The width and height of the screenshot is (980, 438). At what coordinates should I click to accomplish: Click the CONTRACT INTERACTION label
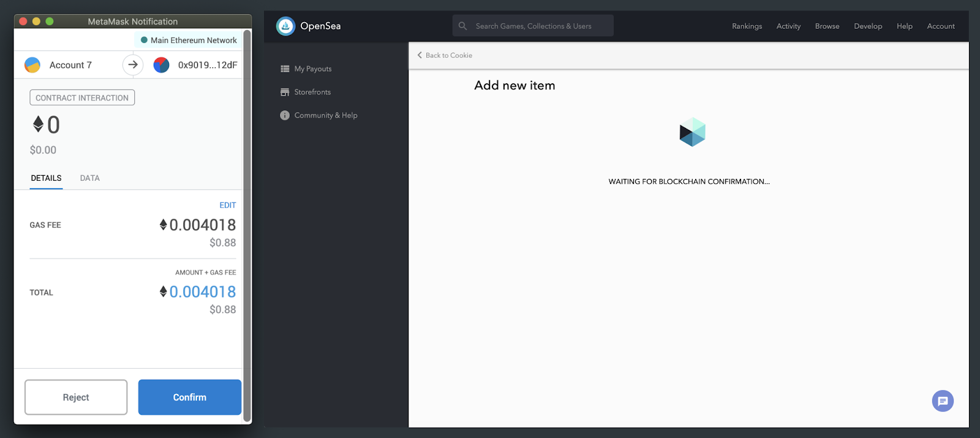click(x=82, y=97)
